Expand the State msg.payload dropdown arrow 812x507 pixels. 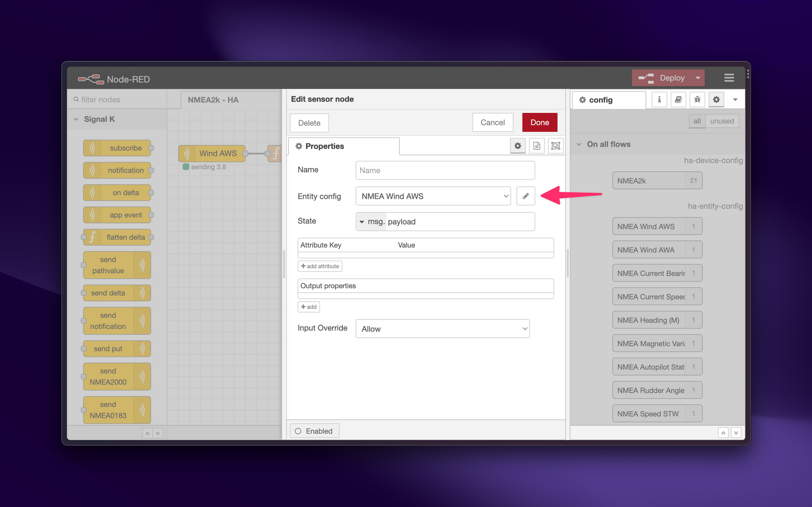point(363,221)
